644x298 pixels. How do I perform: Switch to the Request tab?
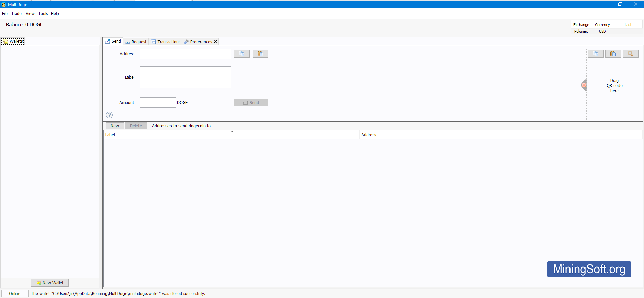point(136,42)
